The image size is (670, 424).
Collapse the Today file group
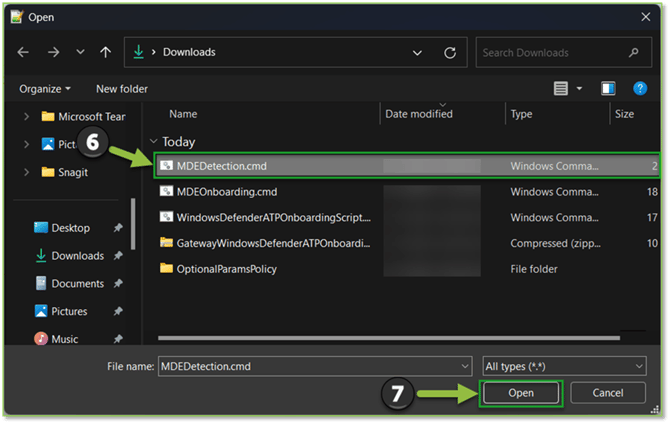(153, 142)
